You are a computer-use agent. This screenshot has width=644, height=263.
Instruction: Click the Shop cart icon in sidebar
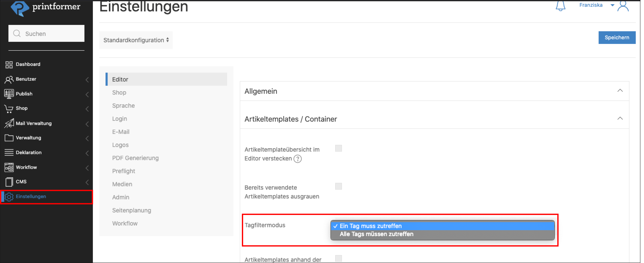9,109
